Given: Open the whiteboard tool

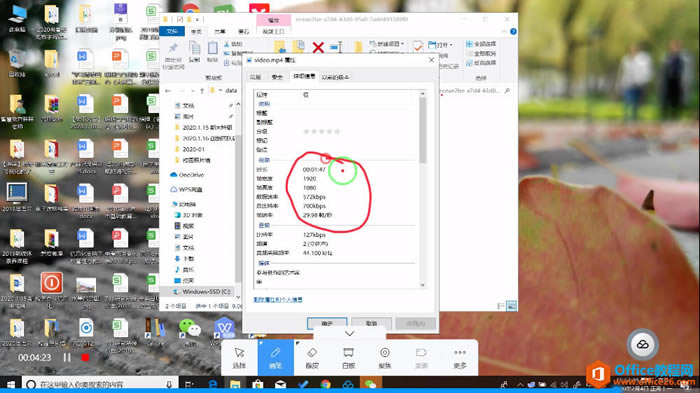Looking at the screenshot, I should click(x=348, y=358).
